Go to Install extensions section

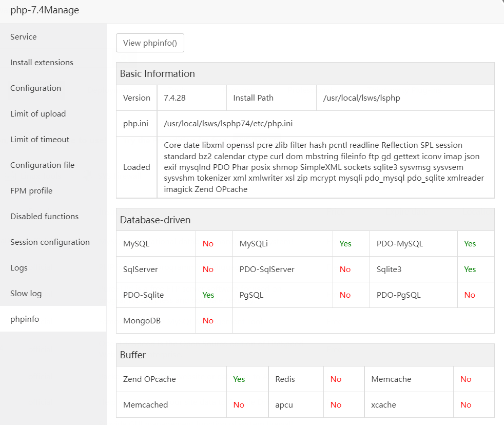[42, 63]
